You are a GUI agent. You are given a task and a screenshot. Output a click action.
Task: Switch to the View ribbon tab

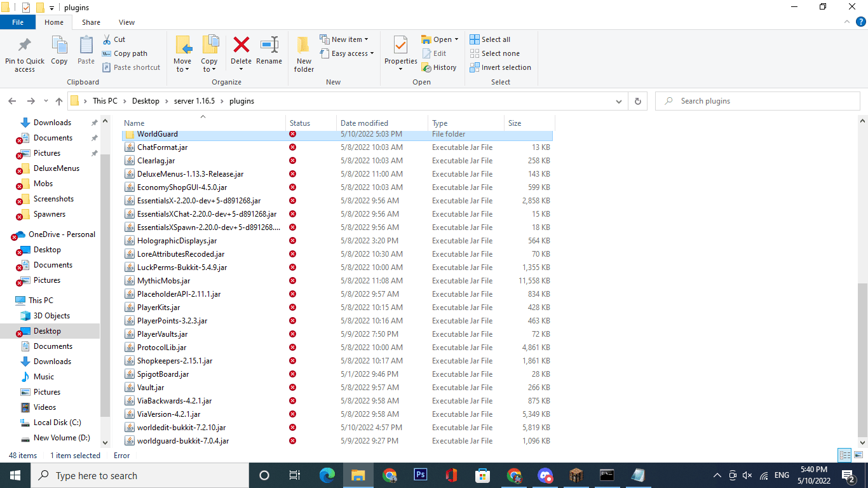tap(126, 22)
